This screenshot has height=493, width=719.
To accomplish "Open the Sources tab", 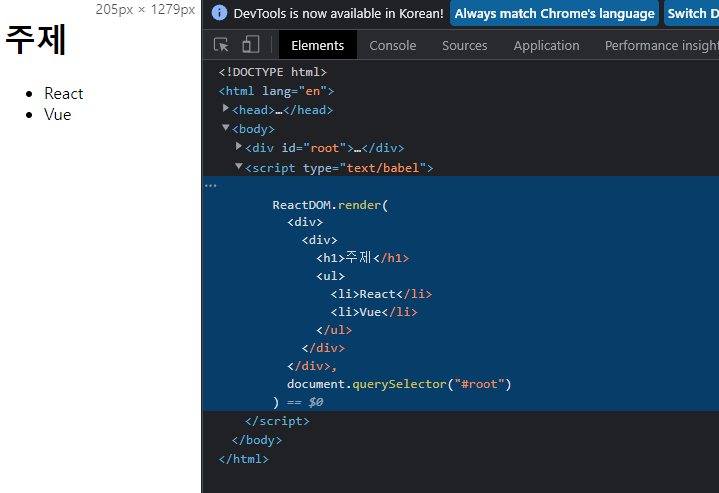I will pos(465,45).
